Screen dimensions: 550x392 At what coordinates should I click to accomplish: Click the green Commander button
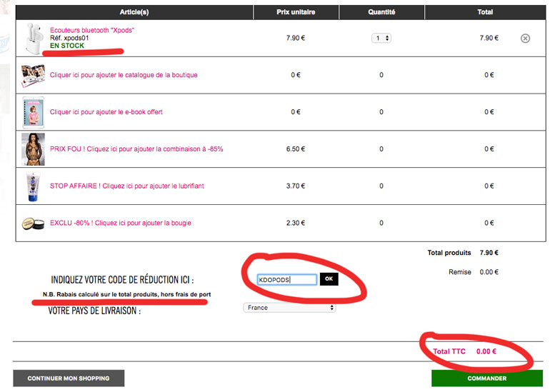487,378
